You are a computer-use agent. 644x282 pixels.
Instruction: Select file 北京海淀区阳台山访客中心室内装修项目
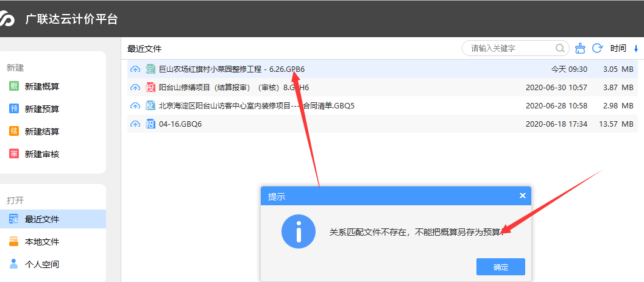pyautogui.click(x=257, y=106)
